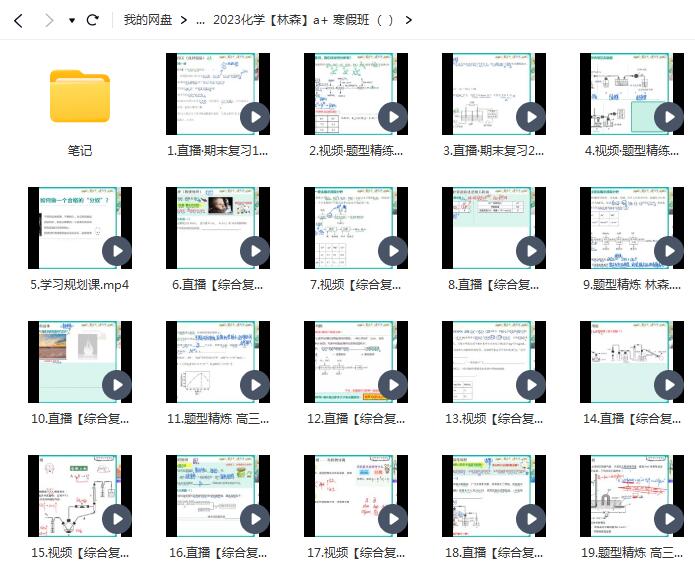Screen dimensions: 695x570
Task: Open the 笔记 folder icon
Action: [x=80, y=96]
